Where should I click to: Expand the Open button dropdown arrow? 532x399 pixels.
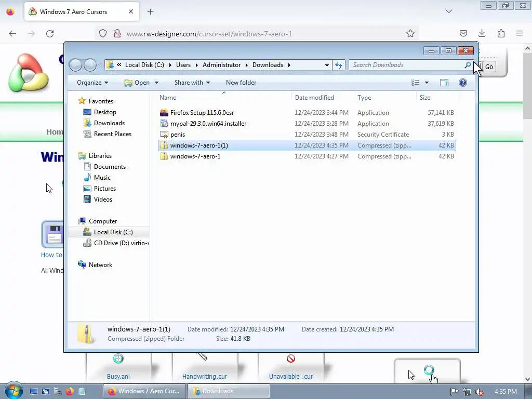(156, 83)
